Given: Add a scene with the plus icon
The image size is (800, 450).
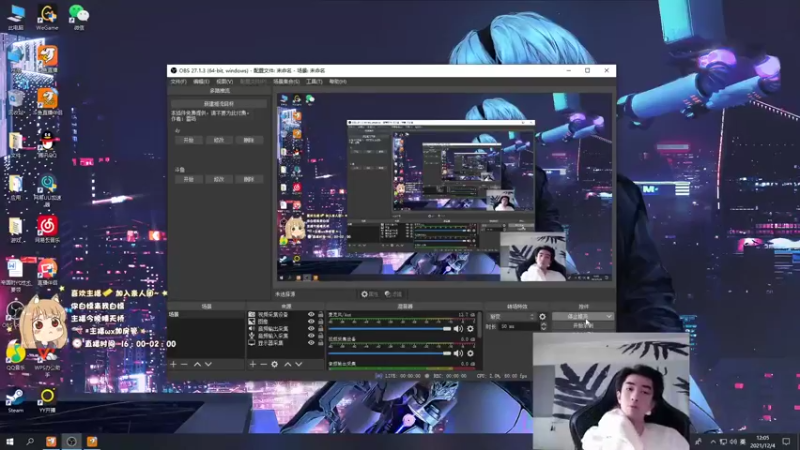Looking at the screenshot, I should click(x=173, y=364).
